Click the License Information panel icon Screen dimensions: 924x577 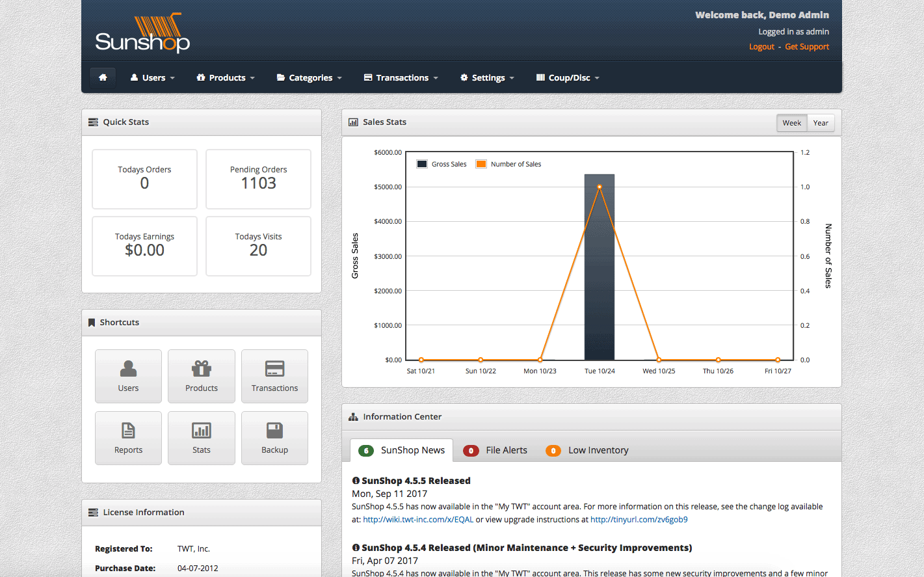click(x=93, y=513)
